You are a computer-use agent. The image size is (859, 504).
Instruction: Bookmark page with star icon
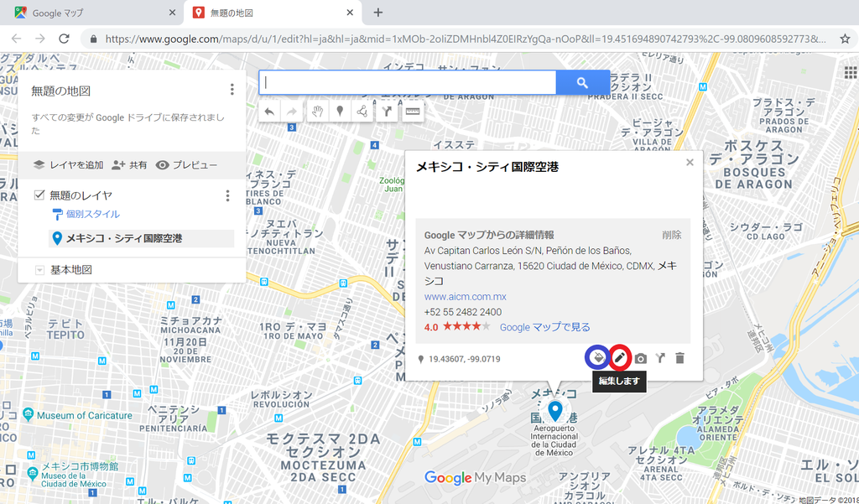(845, 39)
